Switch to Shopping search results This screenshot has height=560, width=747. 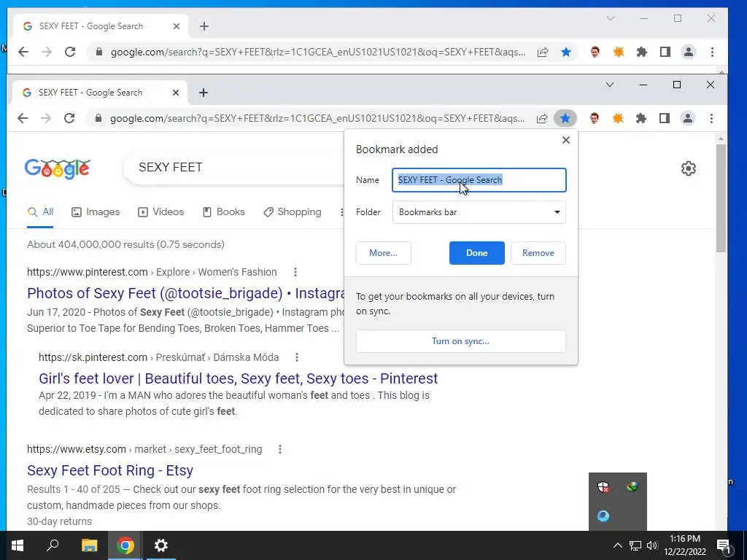292,212
